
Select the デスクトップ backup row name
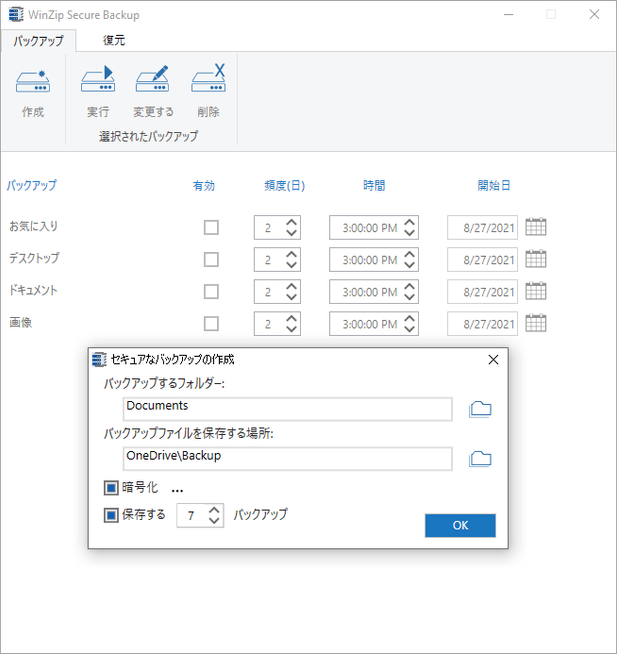tap(34, 258)
